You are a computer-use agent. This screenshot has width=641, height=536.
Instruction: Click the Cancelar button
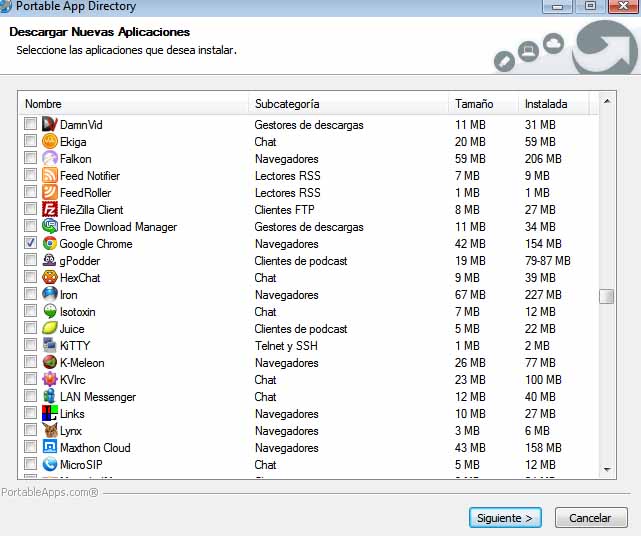591,518
